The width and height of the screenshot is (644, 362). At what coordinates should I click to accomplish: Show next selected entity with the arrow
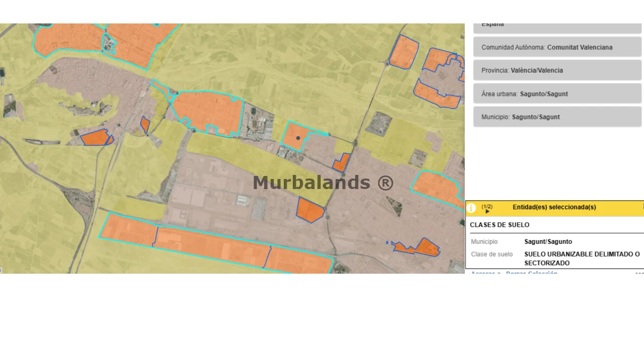[487, 212]
